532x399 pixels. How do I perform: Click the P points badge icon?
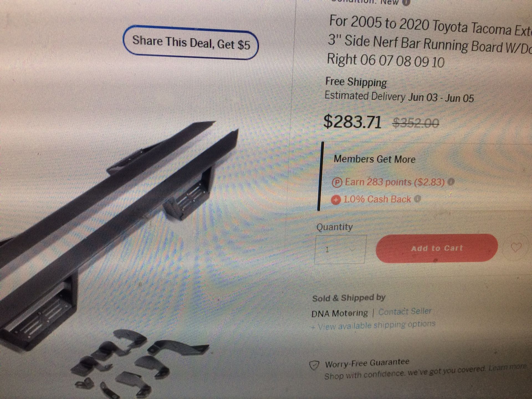(x=337, y=183)
